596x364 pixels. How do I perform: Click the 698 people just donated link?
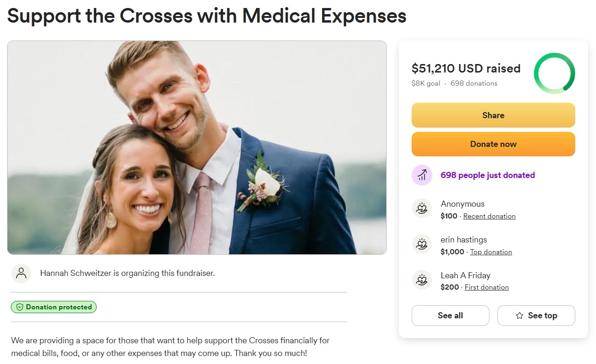tap(488, 175)
